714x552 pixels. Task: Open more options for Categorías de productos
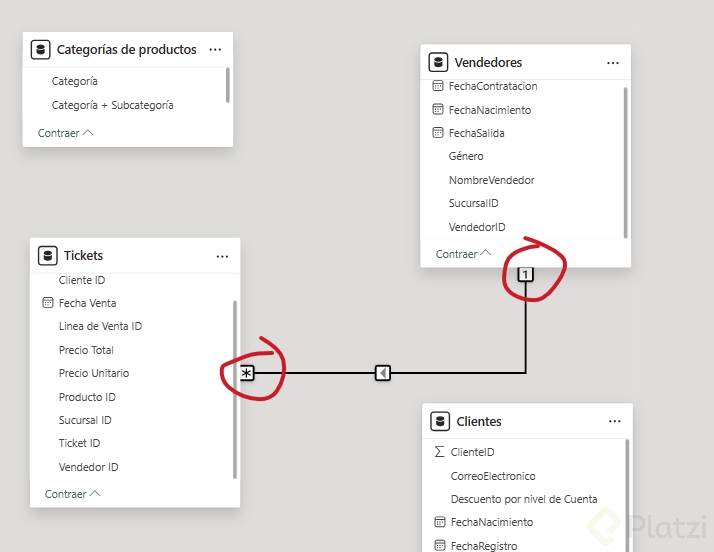click(216, 49)
